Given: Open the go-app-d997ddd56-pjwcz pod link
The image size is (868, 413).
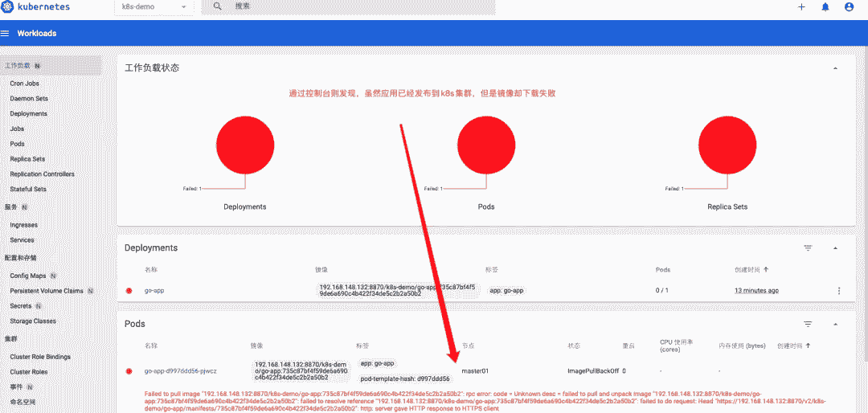Looking at the screenshot, I should click(x=181, y=371).
